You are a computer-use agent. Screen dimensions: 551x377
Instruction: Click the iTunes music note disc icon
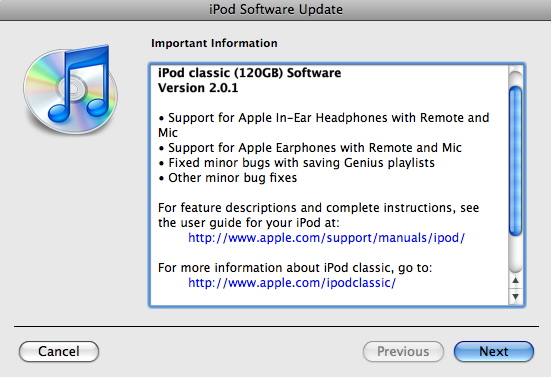[x=71, y=90]
